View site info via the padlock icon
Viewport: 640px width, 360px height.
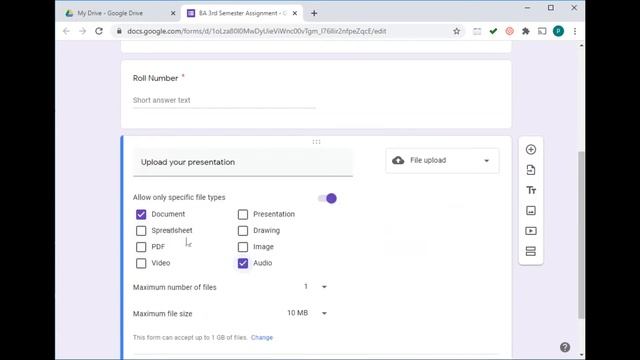point(119,31)
